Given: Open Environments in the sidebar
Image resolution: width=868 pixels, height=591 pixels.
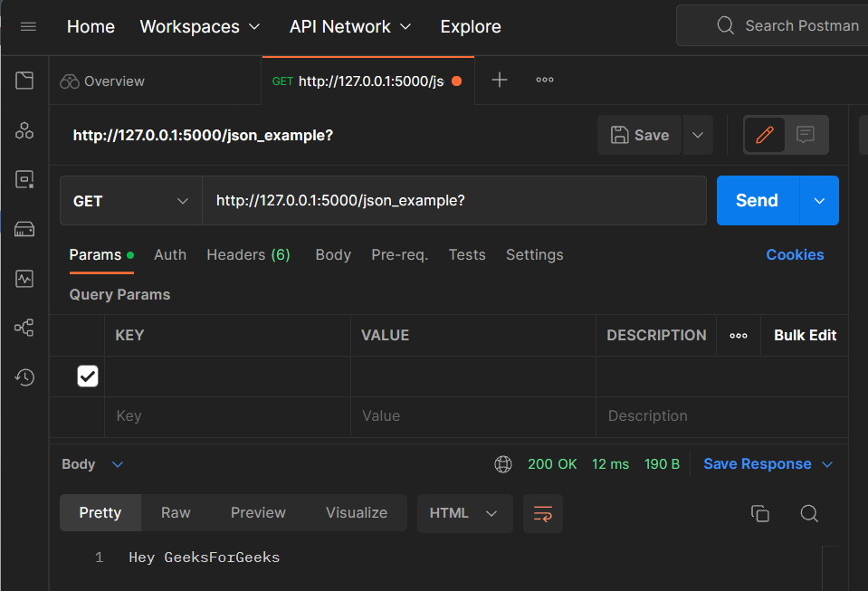Looking at the screenshot, I should 24,179.
